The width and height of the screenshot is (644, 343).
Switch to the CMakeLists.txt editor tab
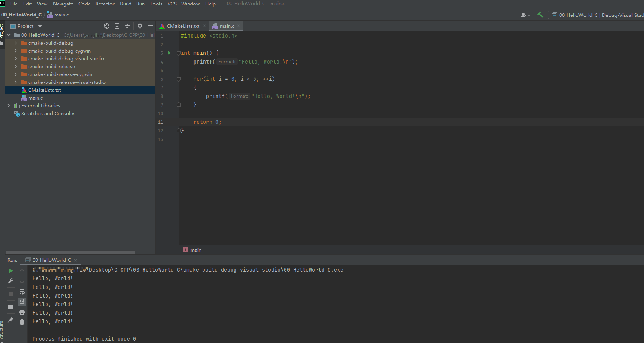[x=183, y=26]
